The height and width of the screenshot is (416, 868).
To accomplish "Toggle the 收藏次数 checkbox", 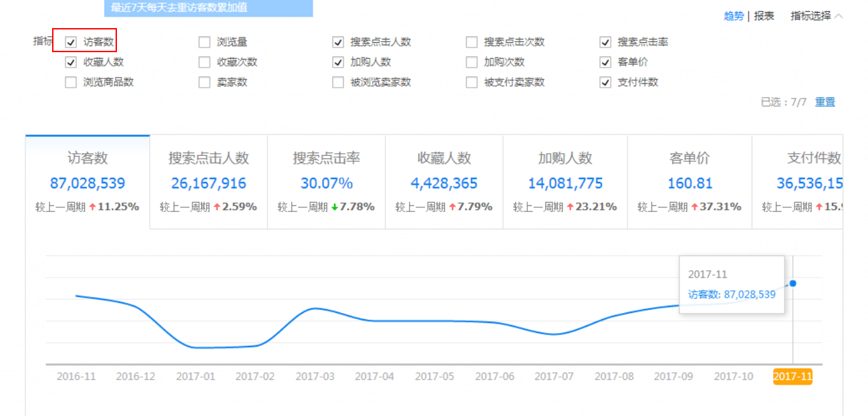I will 204,62.
